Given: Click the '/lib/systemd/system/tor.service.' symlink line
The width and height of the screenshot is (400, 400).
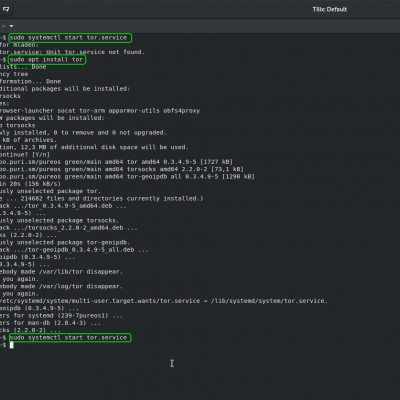Looking at the screenshot, I should pos(164,301).
